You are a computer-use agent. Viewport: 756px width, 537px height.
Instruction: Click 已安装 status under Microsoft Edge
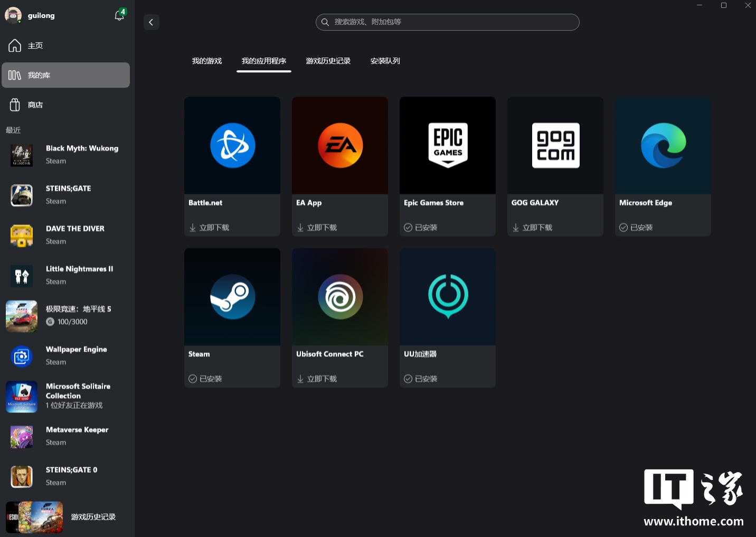pos(636,228)
